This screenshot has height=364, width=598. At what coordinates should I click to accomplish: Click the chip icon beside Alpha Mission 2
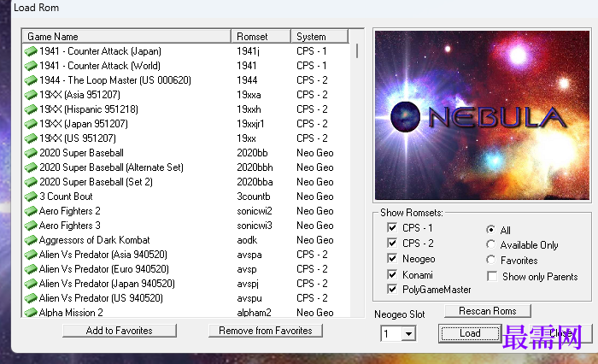(31, 313)
